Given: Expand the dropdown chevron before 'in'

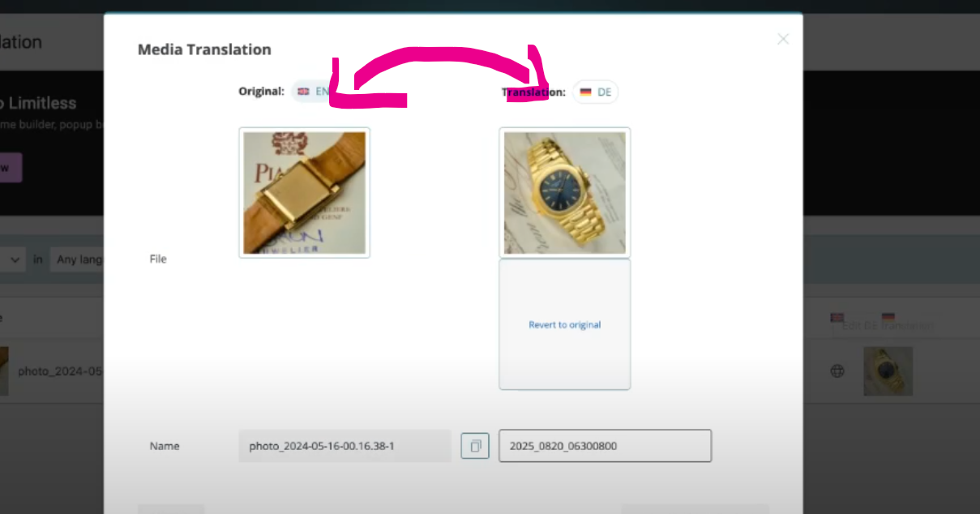Looking at the screenshot, I should point(13,260).
